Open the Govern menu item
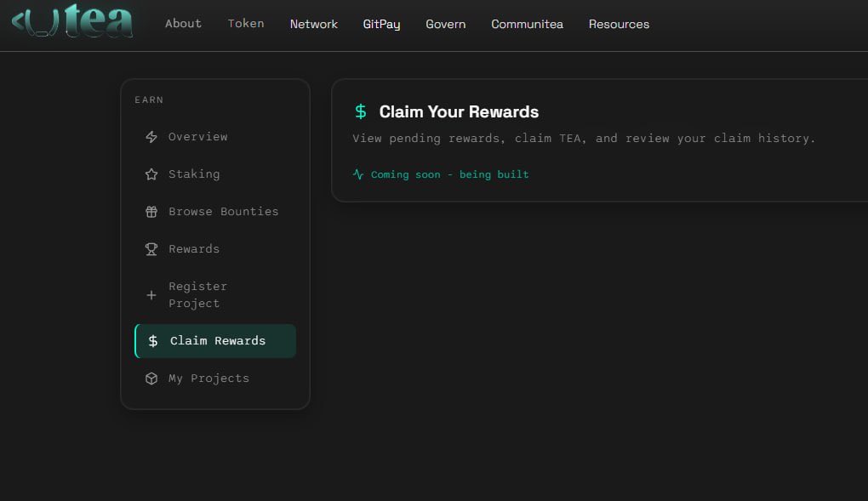 click(x=446, y=25)
